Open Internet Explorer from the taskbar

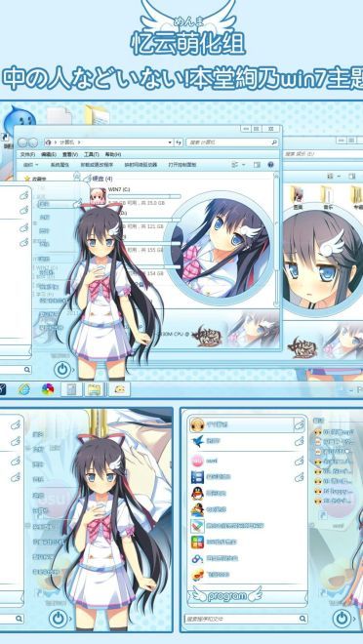(x=23, y=389)
